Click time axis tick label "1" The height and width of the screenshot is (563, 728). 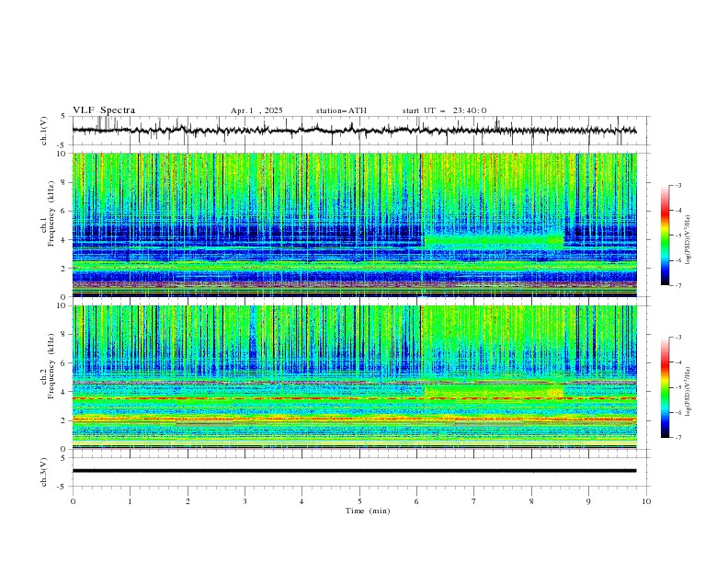pyautogui.click(x=130, y=501)
